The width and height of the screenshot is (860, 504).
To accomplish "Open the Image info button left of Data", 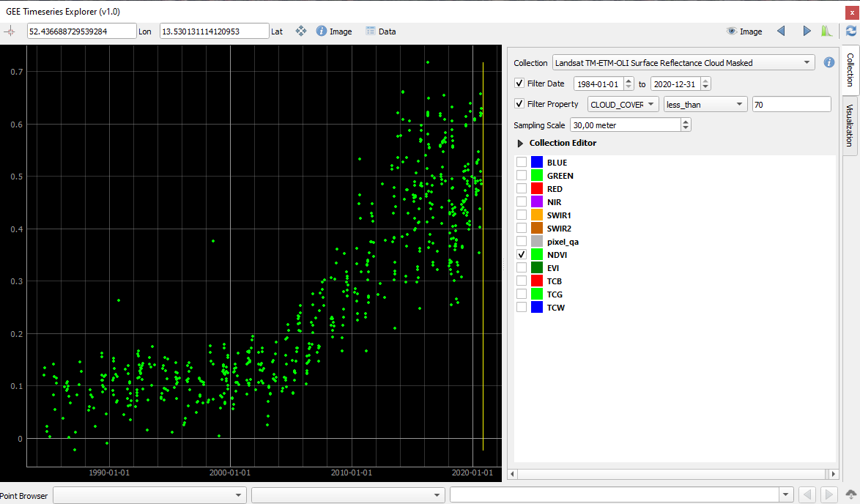I will [x=334, y=31].
